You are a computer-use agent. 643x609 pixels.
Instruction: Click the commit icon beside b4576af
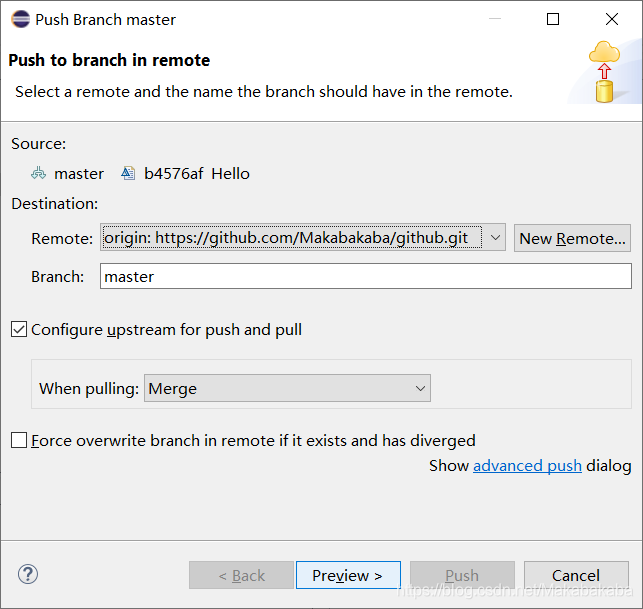[x=128, y=173]
